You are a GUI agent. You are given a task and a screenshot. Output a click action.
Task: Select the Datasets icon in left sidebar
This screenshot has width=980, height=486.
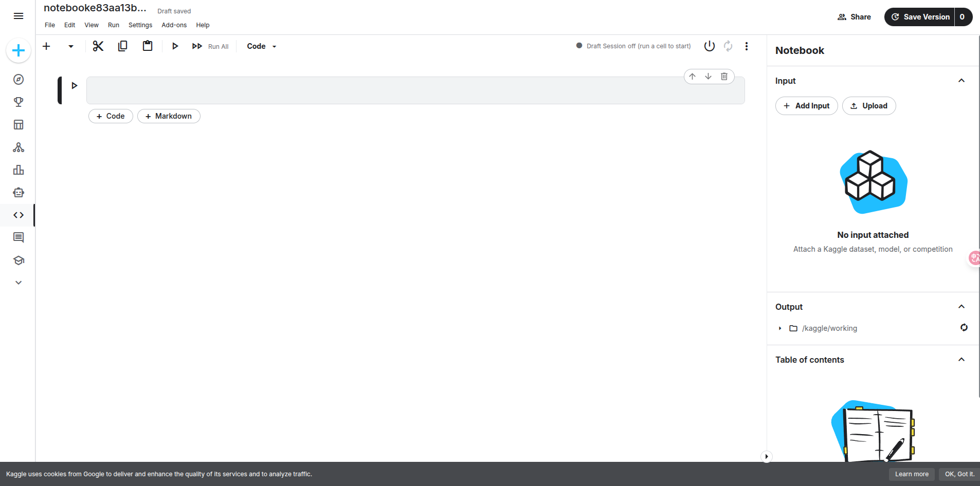click(18, 124)
